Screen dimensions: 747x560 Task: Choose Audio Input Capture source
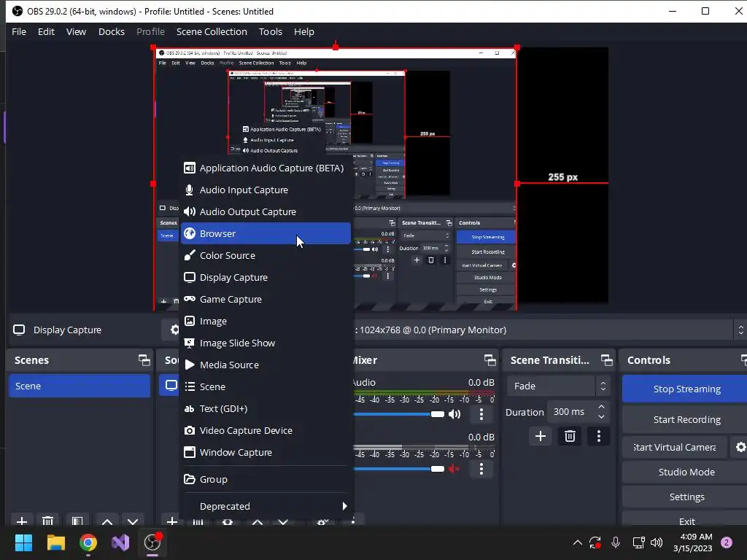point(266,190)
